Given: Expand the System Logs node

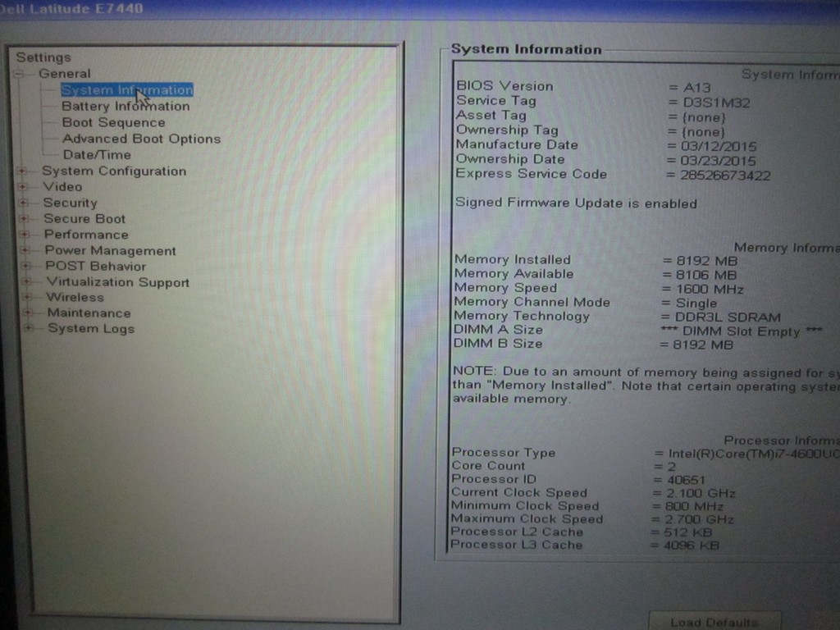Looking at the screenshot, I should 29,328.
